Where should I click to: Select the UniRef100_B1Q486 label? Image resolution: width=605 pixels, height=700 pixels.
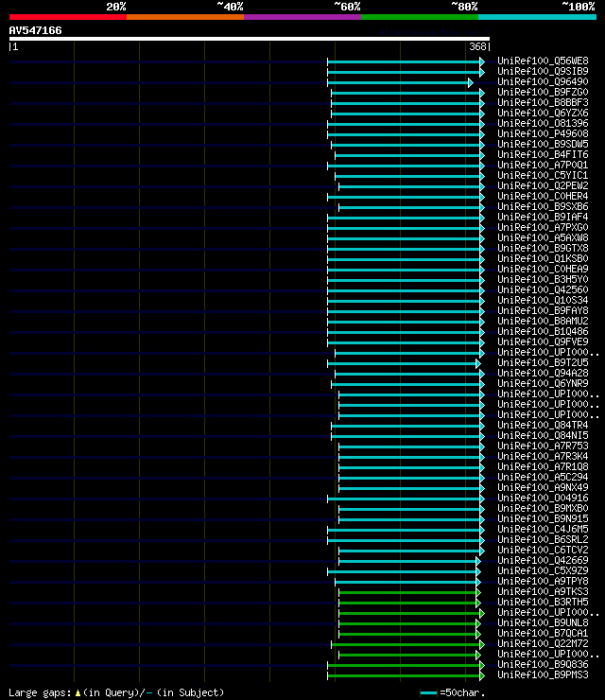pyautogui.click(x=543, y=332)
